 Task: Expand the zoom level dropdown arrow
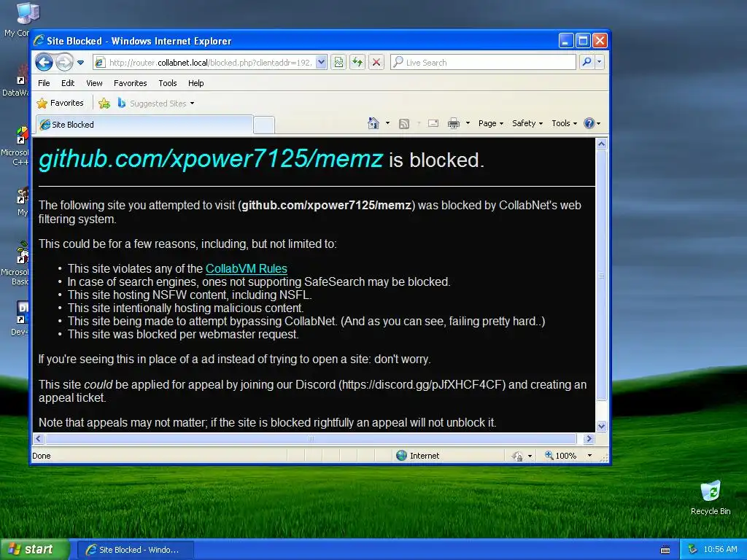pos(589,456)
